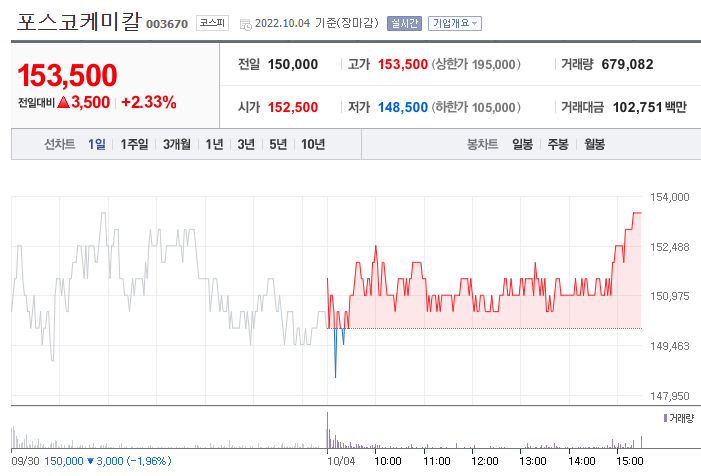Click the 149,463 y-axis label

point(669,346)
